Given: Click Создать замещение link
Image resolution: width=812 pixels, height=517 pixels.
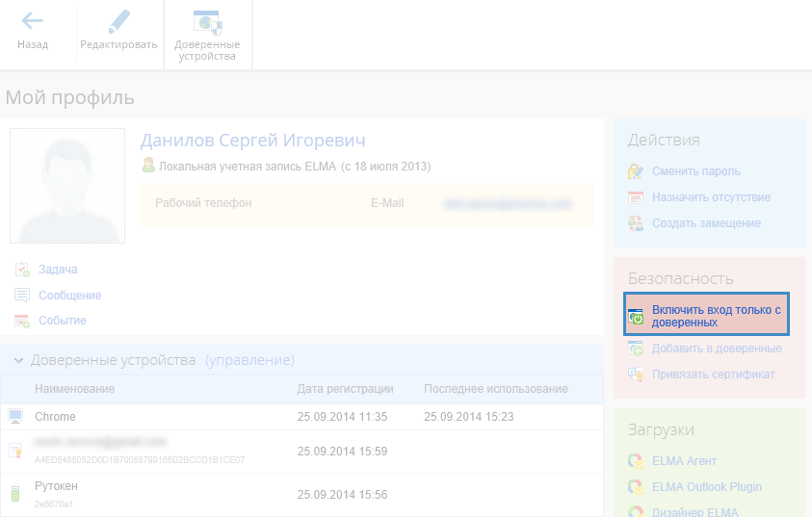Looking at the screenshot, I should coord(706,223).
